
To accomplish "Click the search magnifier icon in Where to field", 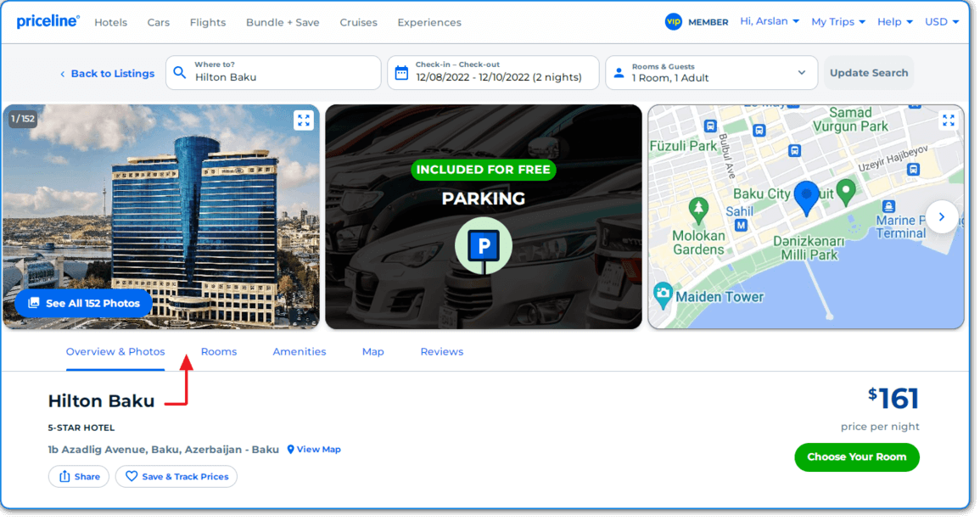I will (180, 72).
